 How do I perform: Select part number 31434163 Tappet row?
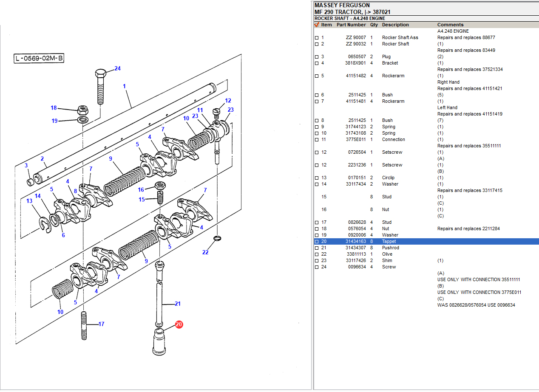355,241
